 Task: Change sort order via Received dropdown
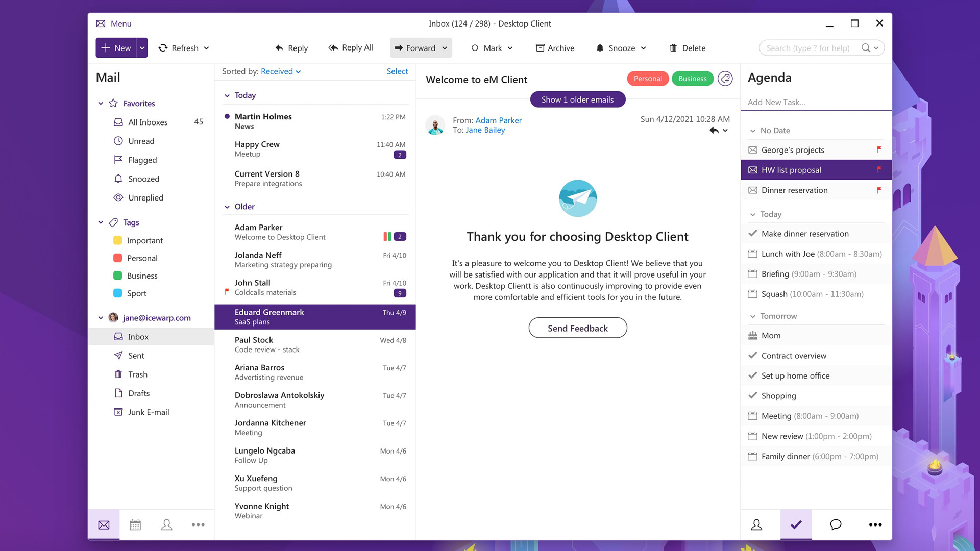point(281,71)
